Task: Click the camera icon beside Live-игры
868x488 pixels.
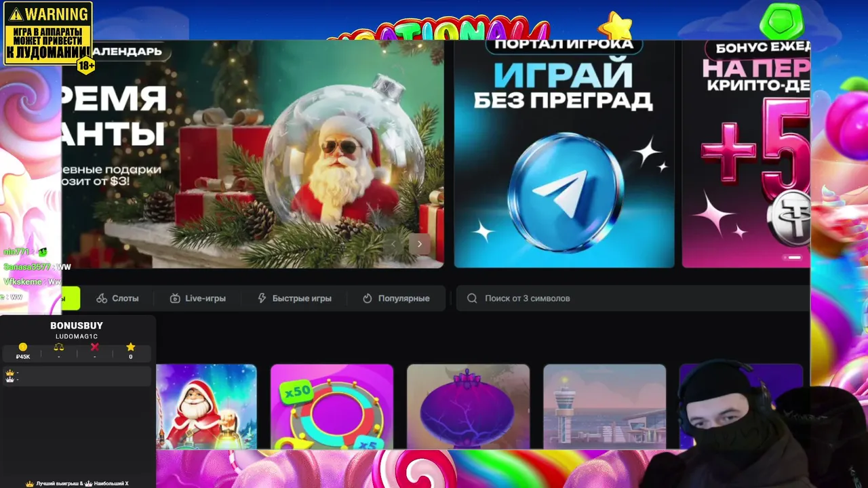Action: point(175,298)
